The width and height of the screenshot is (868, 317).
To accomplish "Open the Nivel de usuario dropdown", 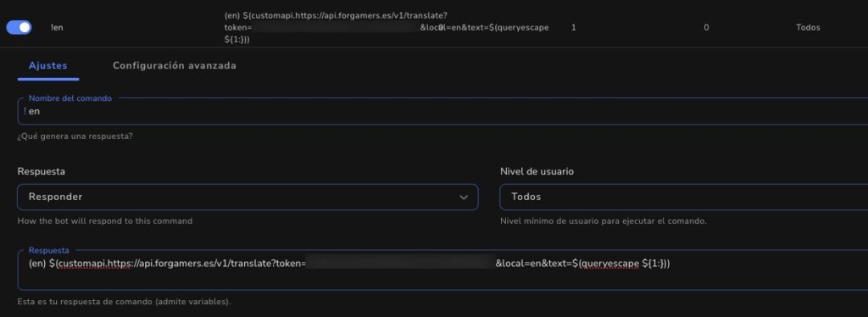I will point(684,197).
